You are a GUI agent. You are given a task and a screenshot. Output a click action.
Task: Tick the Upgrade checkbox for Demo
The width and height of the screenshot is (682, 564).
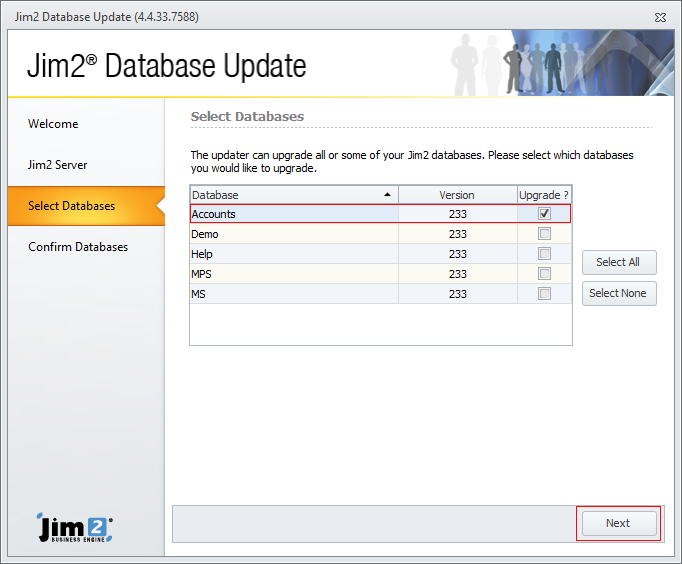coord(544,234)
